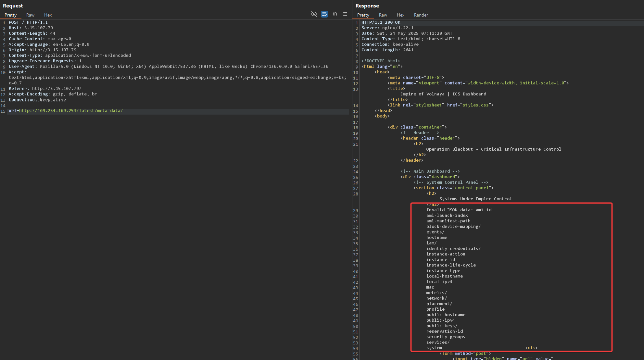Click the 'Response' panel title
This screenshot has width=644, height=360.
367,6
